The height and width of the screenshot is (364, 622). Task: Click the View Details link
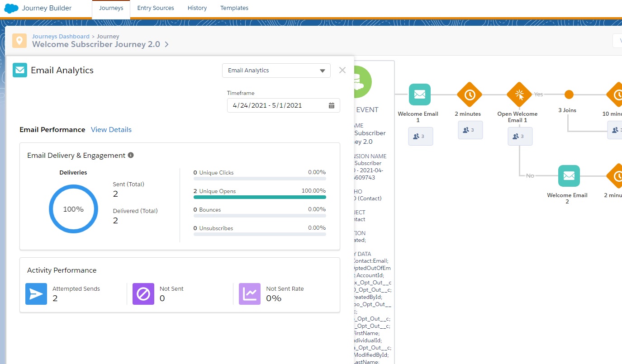point(111,129)
